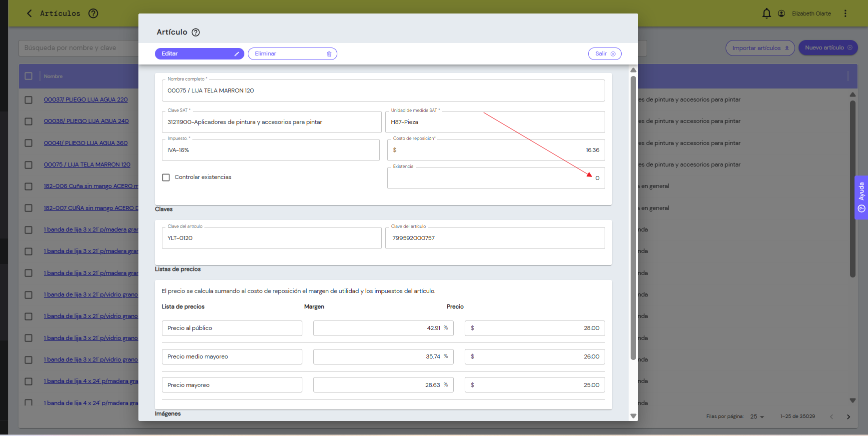868x436 pixels.
Task: Check the row 00041/ PLIEGO LIJA AGUA 360
Action: pos(28,143)
